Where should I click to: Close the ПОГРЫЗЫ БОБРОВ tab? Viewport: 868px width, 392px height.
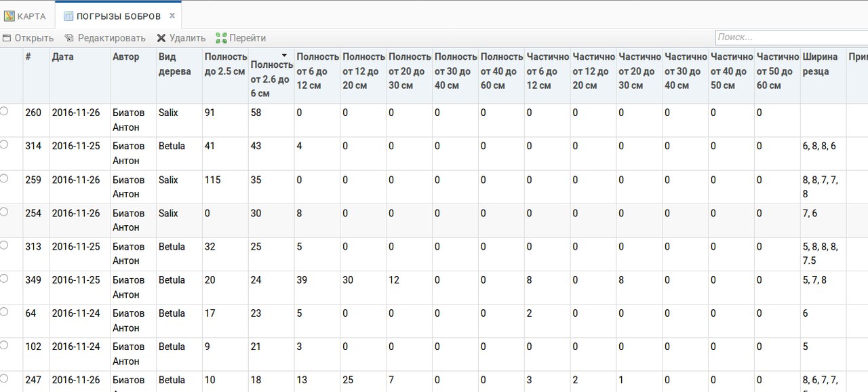tap(172, 15)
